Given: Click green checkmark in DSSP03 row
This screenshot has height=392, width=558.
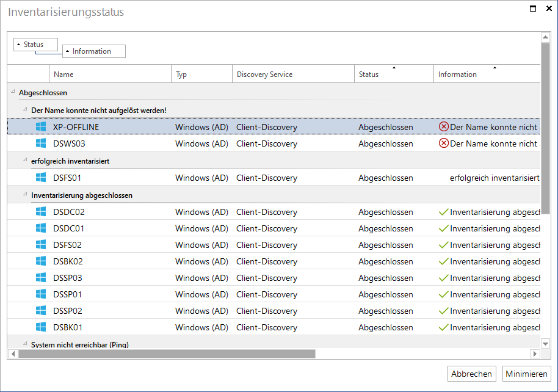Looking at the screenshot, I should (443, 278).
